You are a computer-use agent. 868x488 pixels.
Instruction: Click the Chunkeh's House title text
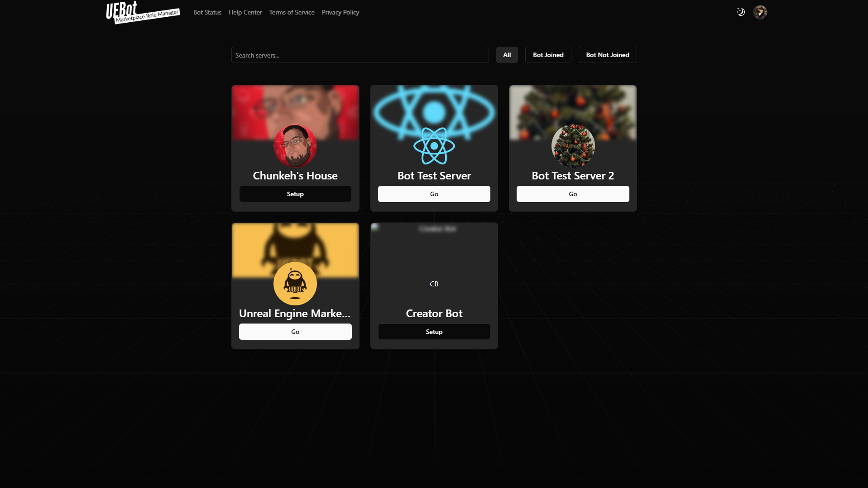coord(295,176)
